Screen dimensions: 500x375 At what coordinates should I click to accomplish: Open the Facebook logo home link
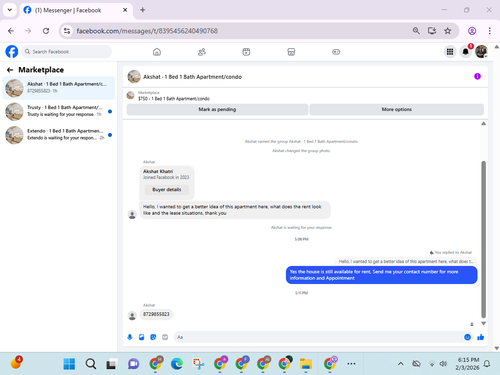pyautogui.click(x=12, y=52)
